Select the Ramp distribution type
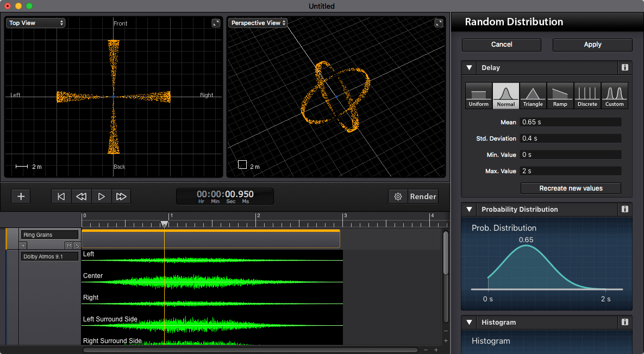 pyautogui.click(x=560, y=95)
